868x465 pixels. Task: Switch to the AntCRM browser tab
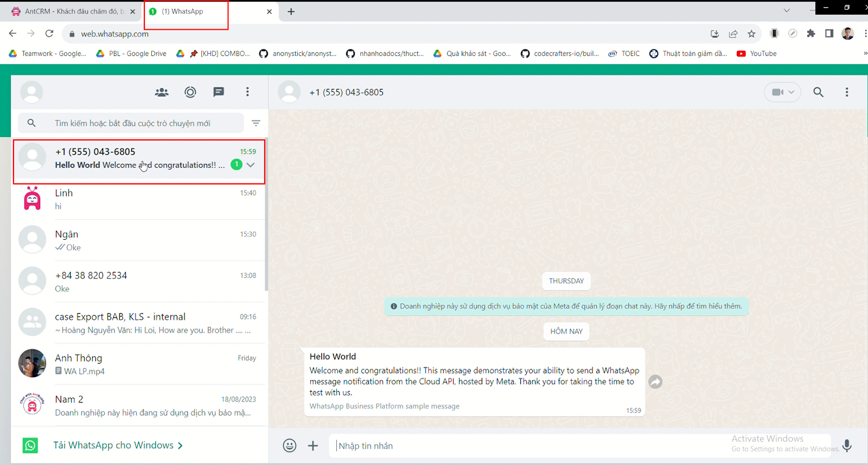pyautogui.click(x=73, y=11)
